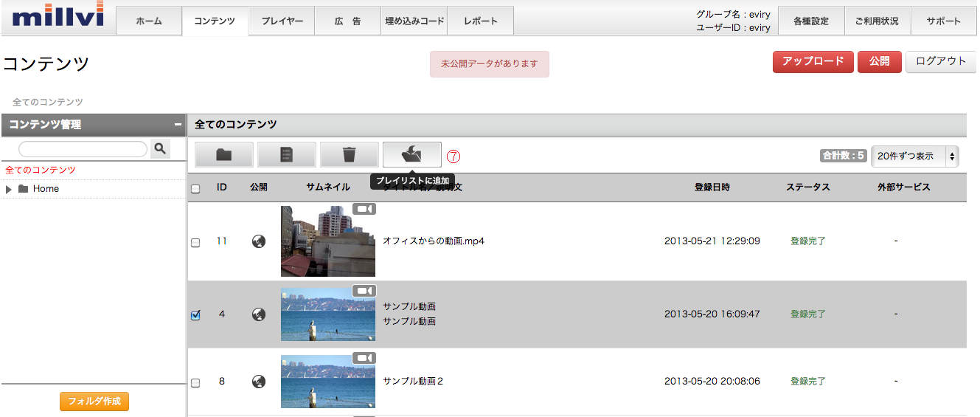980x417 pixels.
Task: Open the ホーム tab
Action: tap(149, 21)
